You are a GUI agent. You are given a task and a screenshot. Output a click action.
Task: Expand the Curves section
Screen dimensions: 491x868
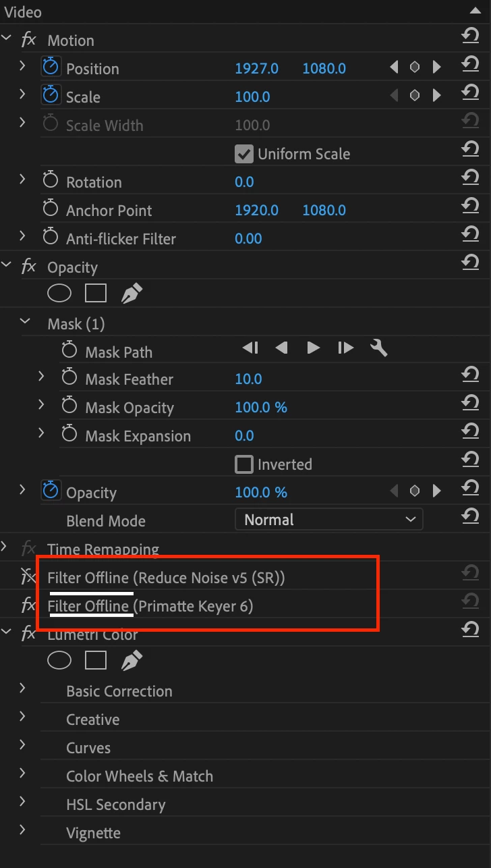click(x=22, y=744)
